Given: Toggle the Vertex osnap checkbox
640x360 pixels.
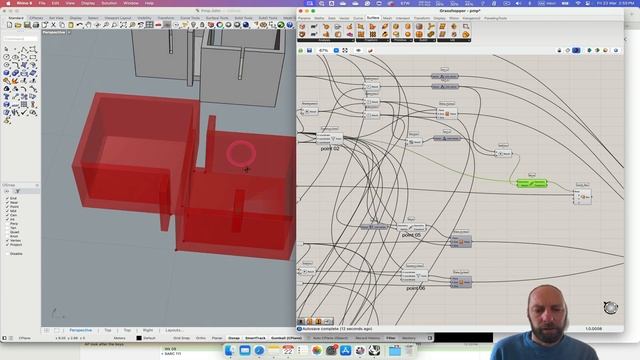Looking at the screenshot, I should [x=7, y=240].
